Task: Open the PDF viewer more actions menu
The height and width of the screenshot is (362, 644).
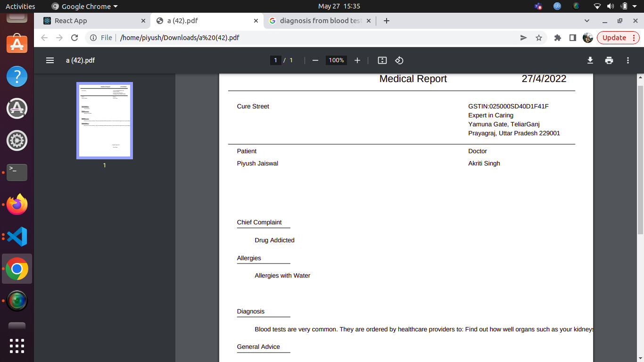Action: [x=628, y=60]
